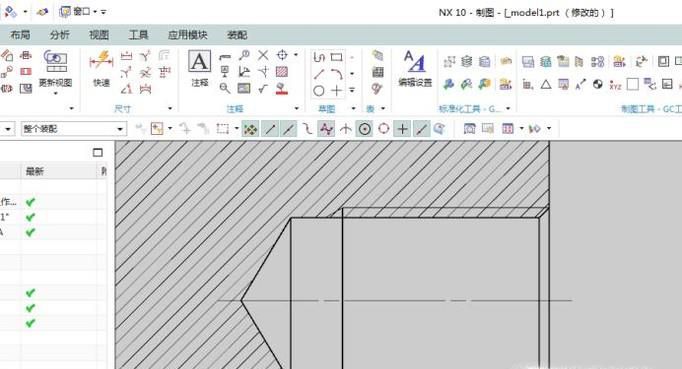
Task: Toggle Quadrant Point snap red circle
Action: (384, 129)
